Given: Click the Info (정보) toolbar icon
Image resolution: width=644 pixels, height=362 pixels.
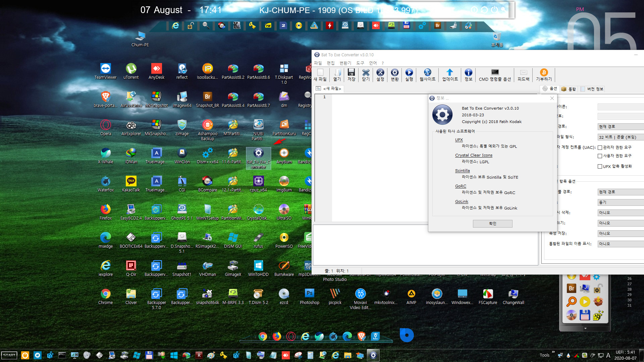Looking at the screenshot, I should pos(468,75).
